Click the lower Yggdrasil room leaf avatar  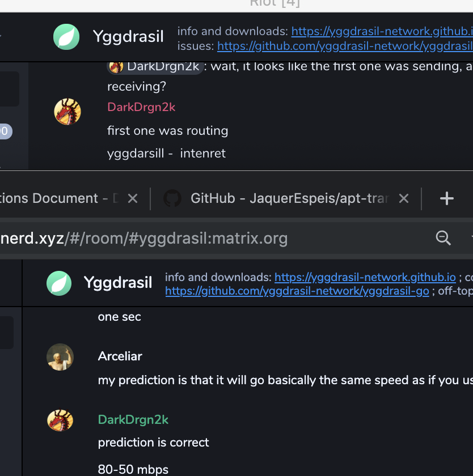(60, 282)
